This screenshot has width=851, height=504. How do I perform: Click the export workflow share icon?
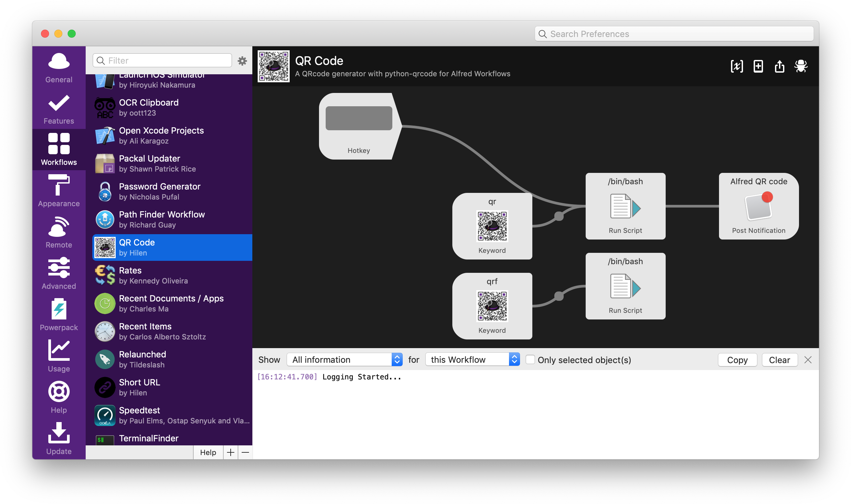pos(780,66)
